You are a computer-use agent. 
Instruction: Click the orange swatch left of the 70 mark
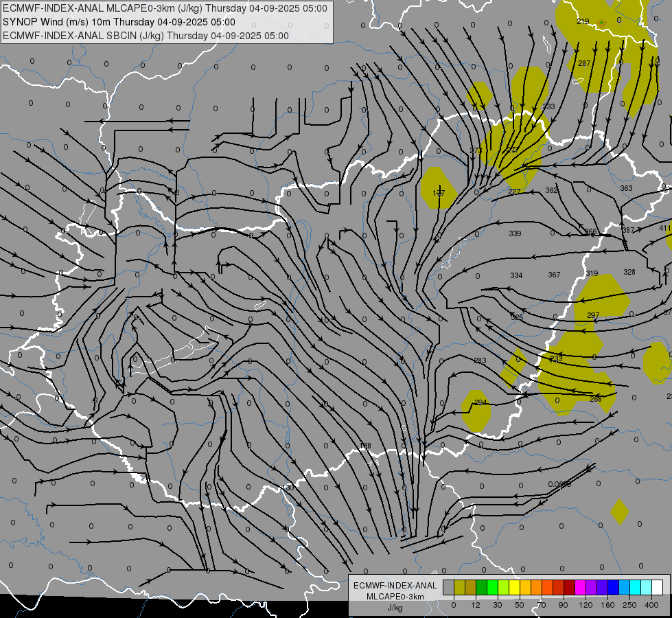537,588
